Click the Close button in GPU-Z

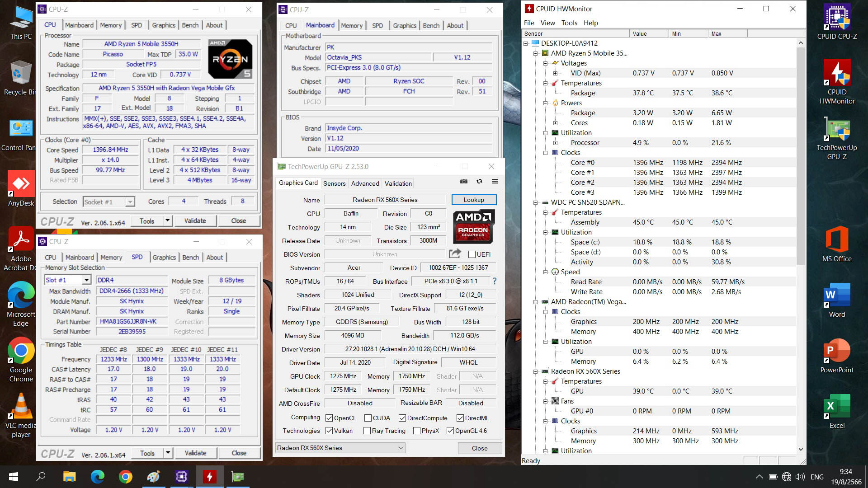pyautogui.click(x=480, y=448)
